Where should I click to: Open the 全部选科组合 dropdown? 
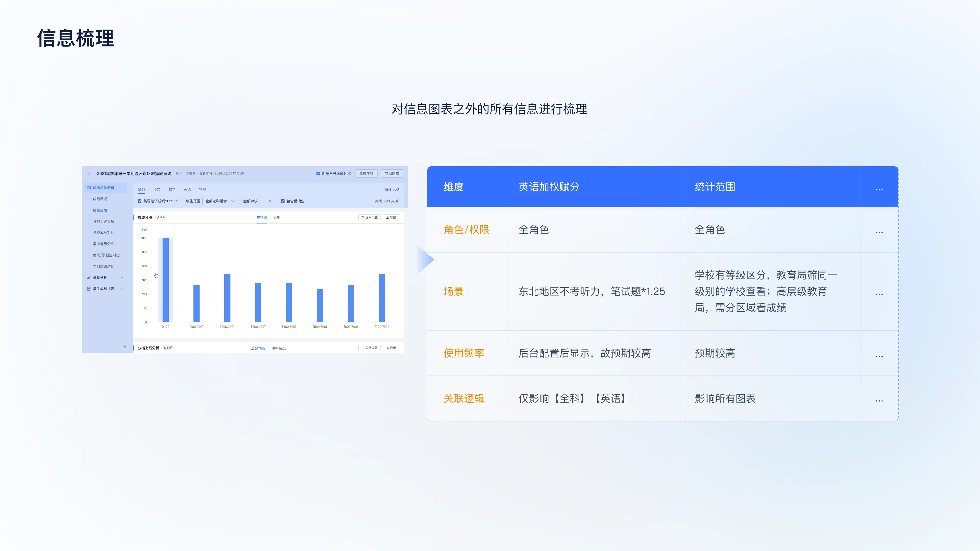220,201
